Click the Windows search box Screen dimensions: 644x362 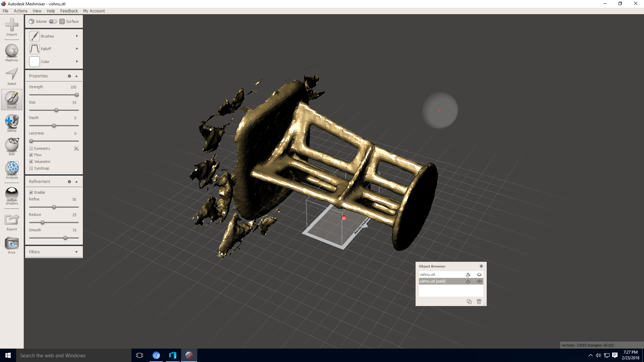[x=74, y=355]
